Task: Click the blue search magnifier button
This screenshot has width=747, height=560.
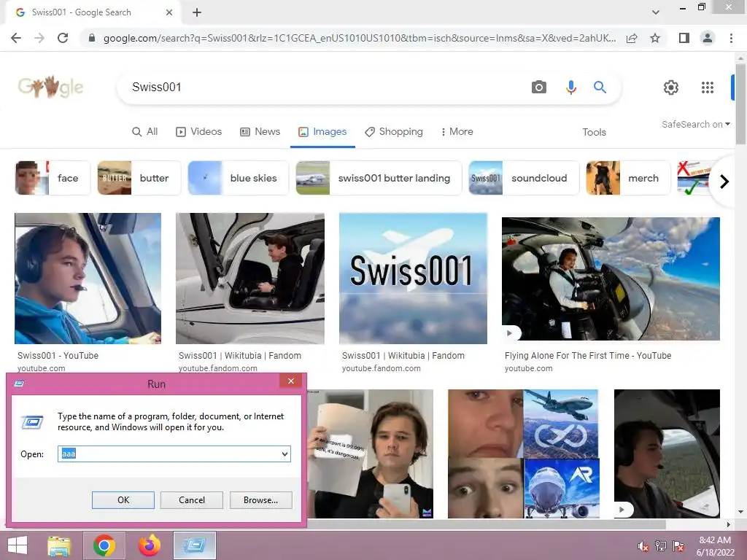Action: [600, 87]
